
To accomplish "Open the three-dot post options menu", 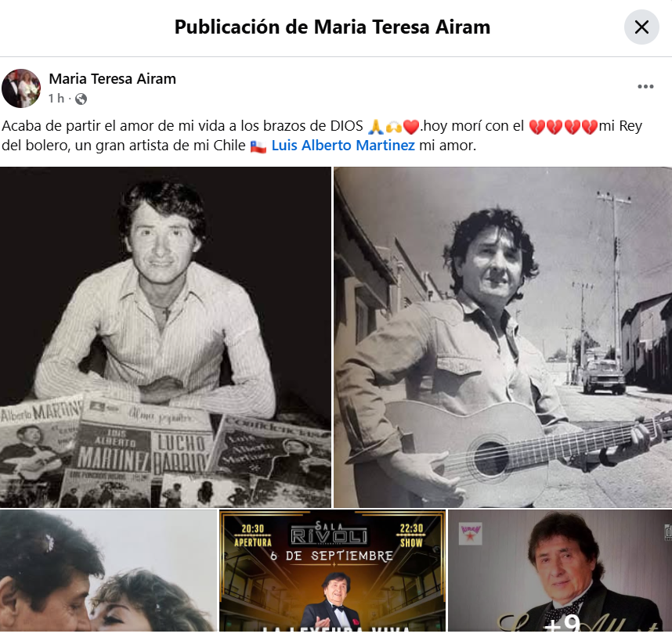I will (645, 87).
